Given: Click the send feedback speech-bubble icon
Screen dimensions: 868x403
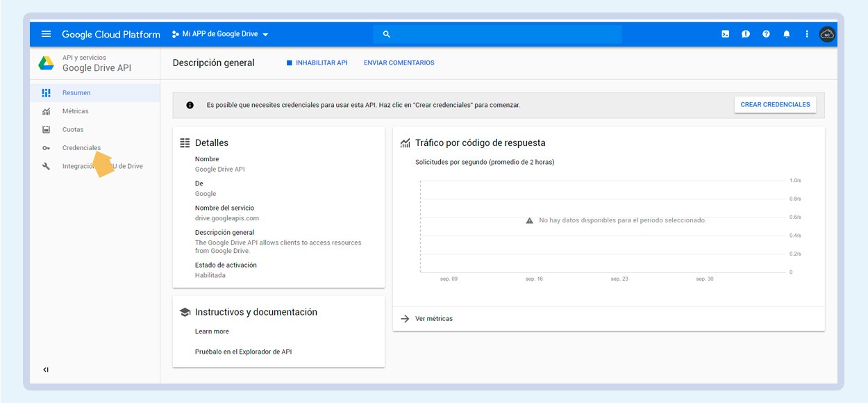Looking at the screenshot, I should pos(746,34).
